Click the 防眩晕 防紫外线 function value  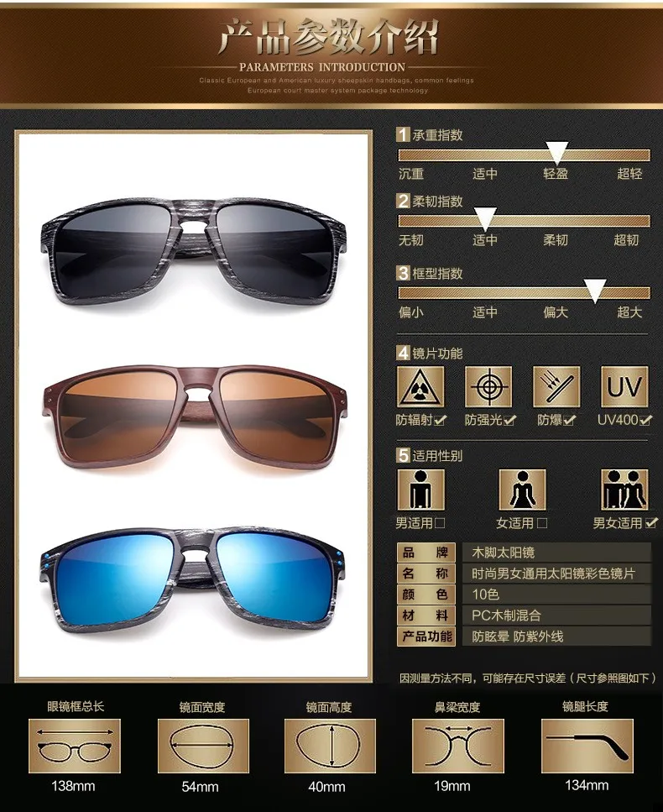point(518,637)
